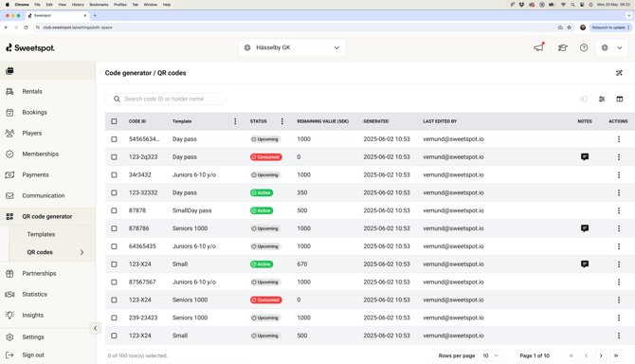The width and height of the screenshot is (635, 364).
Task: Open Status column options menu
Action: pyautogui.click(x=282, y=121)
